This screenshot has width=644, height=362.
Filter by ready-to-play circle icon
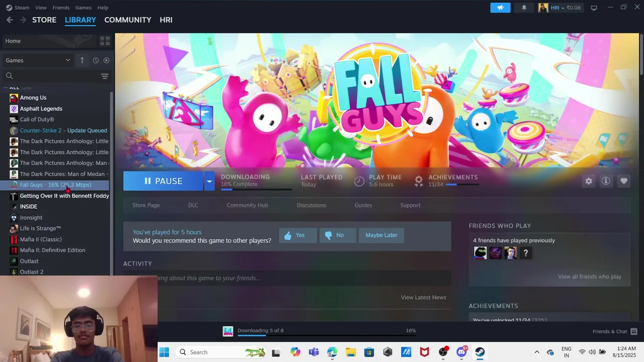click(x=106, y=60)
